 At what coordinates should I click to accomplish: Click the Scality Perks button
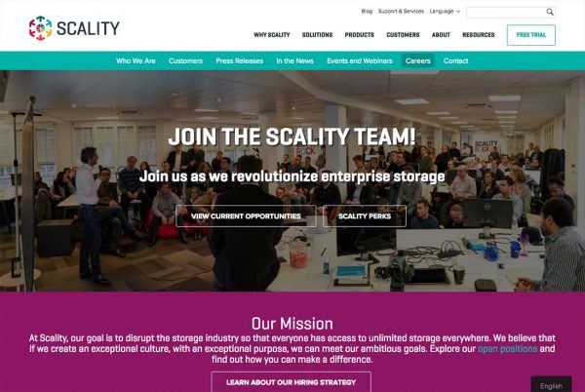365,216
